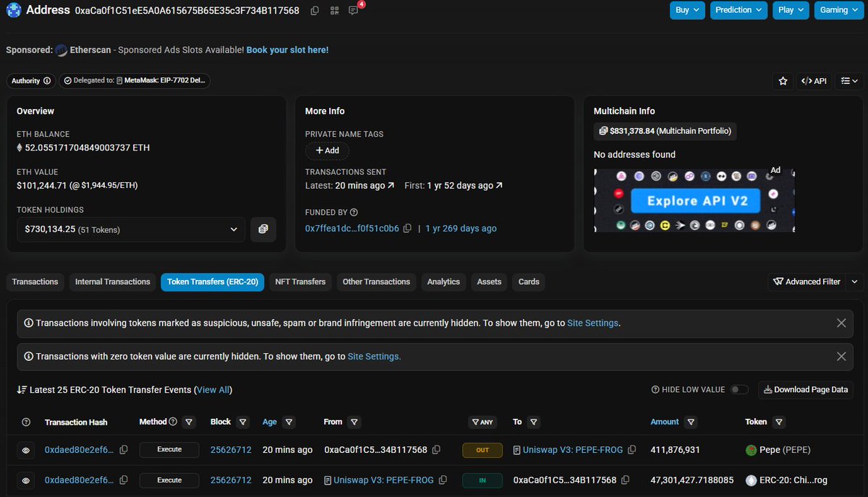868x497 pixels.
Task: Expand the token holdings dropdown
Action: pyautogui.click(x=131, y=229)
